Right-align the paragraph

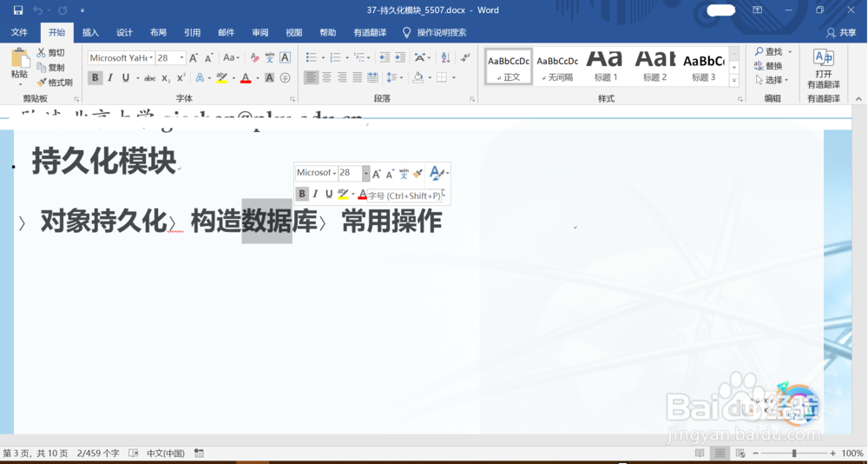(x=342, y=78)
